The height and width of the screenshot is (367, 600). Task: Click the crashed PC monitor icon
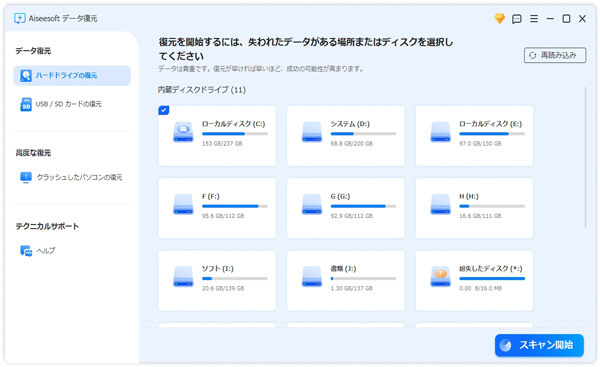click(x=26, y=177)
